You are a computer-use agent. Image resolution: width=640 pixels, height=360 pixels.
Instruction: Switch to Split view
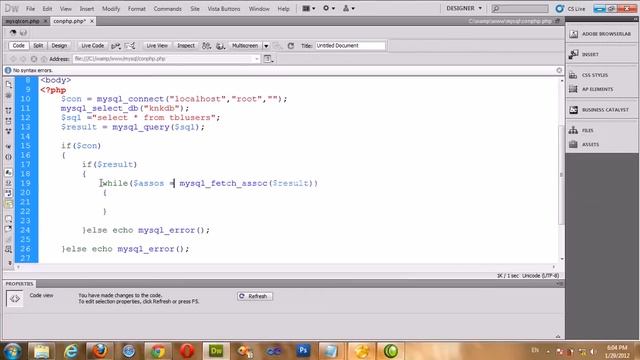(38, 46)
